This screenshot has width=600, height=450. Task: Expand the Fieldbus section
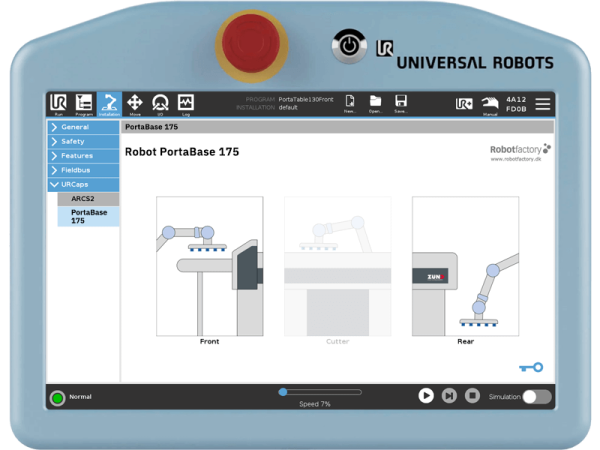(x=83, y=170)
